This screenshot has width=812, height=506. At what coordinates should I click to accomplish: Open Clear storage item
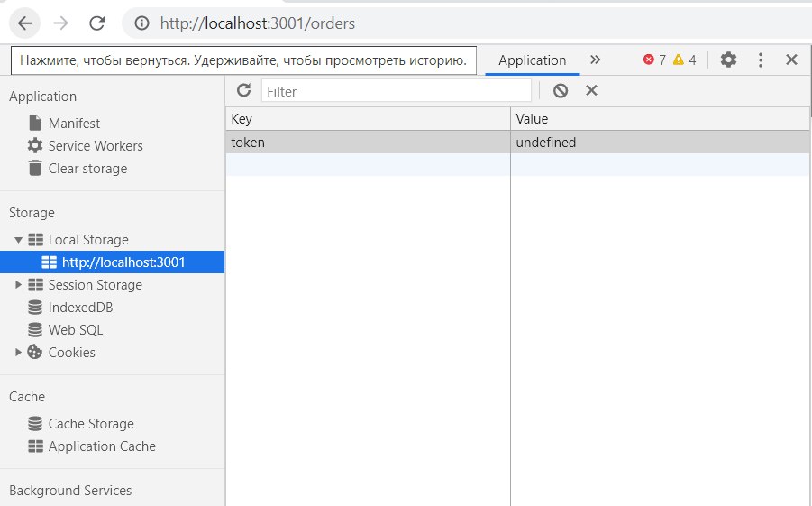click(87, 169)
